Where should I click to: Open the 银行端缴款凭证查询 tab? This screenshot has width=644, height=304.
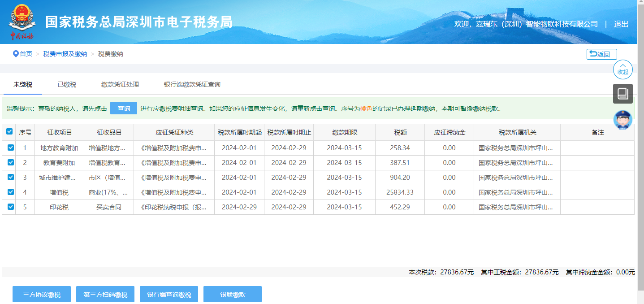[x=192, y=84]
